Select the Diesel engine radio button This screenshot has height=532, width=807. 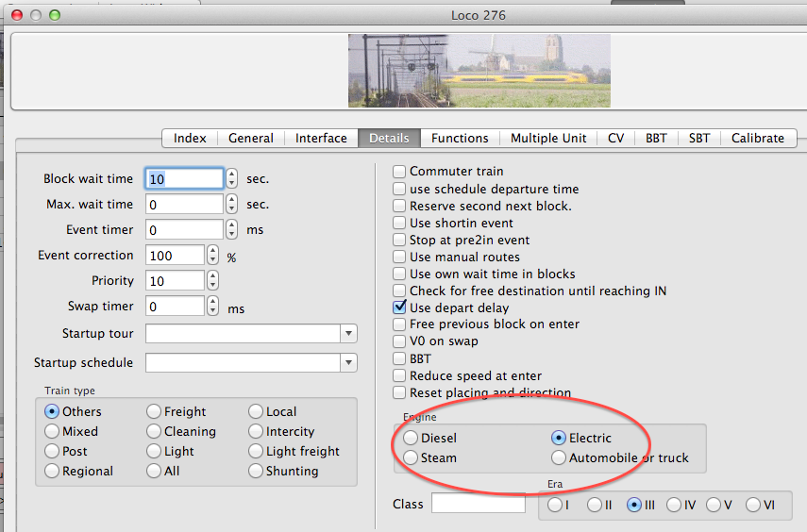tap(411, 438)
